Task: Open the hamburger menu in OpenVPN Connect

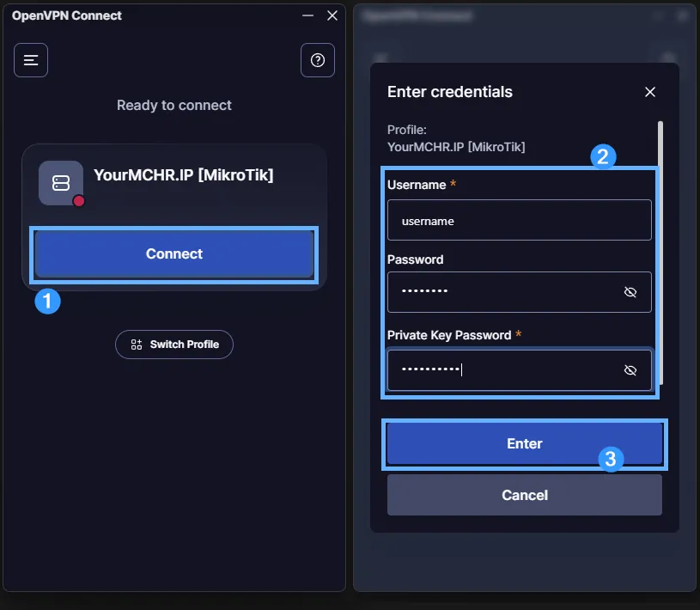Action: pos(31,60)
